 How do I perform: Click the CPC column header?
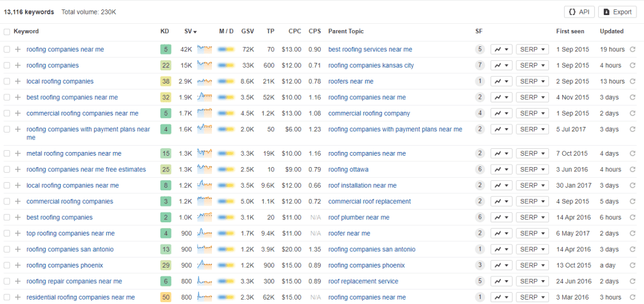pos(294,31)
